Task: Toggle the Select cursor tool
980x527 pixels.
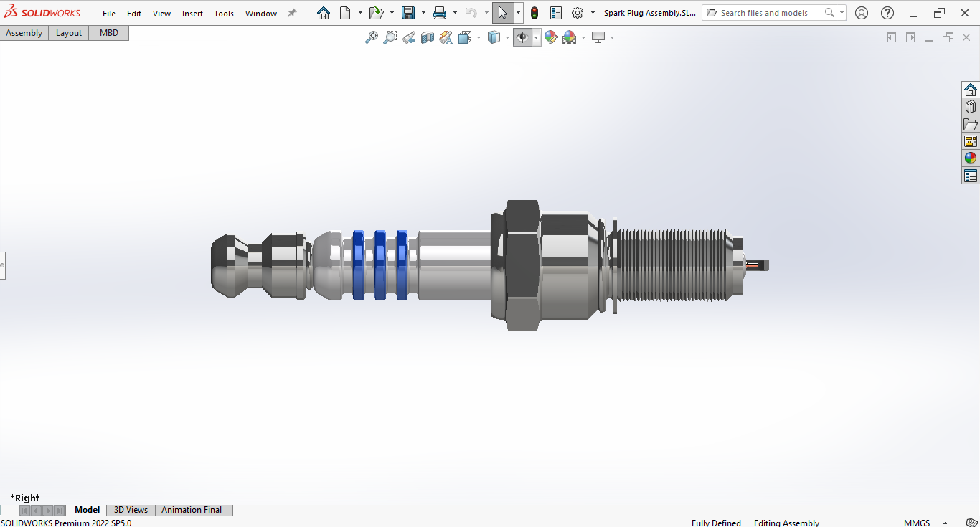Action: point(502,13)
